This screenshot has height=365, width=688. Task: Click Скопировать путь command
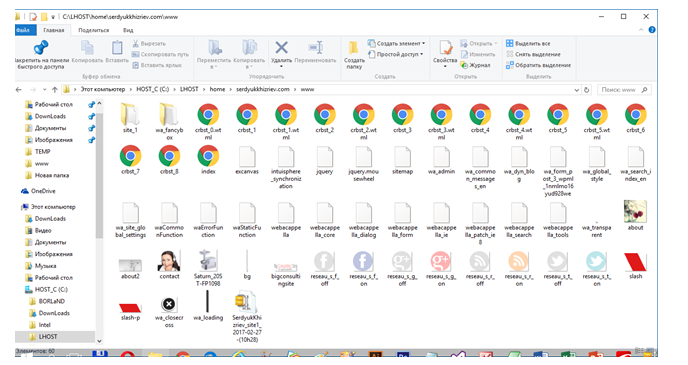coord(160,54)
